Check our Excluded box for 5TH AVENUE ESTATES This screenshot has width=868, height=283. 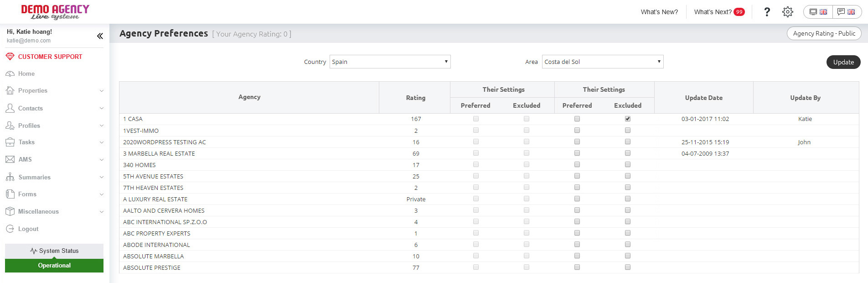pyautogui.click(x=628, y=176)
